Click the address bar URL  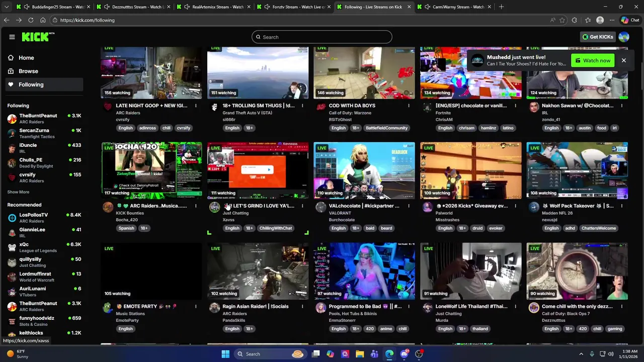88,20
